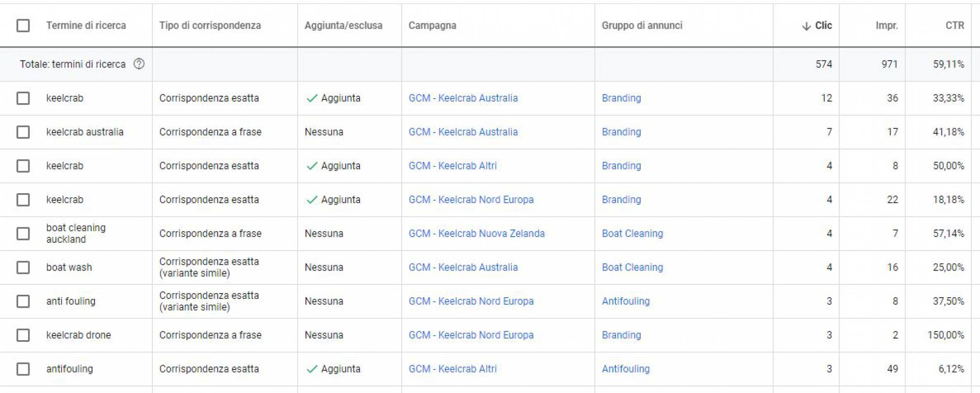Image resolution: width=980 pixels, height=393 pixels.
Task: Open GCM - Keelcrab Nord Europa in keelcrab drone row
Action: tap(471, 335)
